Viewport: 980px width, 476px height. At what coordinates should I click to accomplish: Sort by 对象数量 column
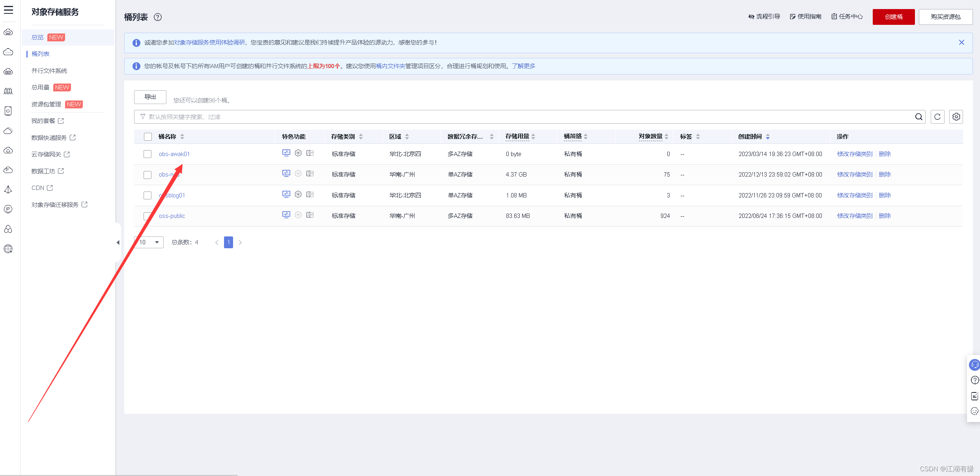coord(666,137)
